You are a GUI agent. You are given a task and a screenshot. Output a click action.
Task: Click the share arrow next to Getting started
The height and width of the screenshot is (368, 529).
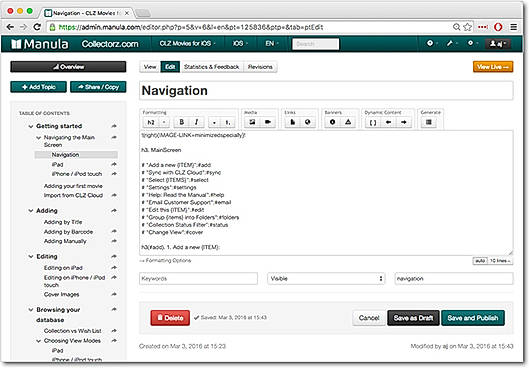114,126
